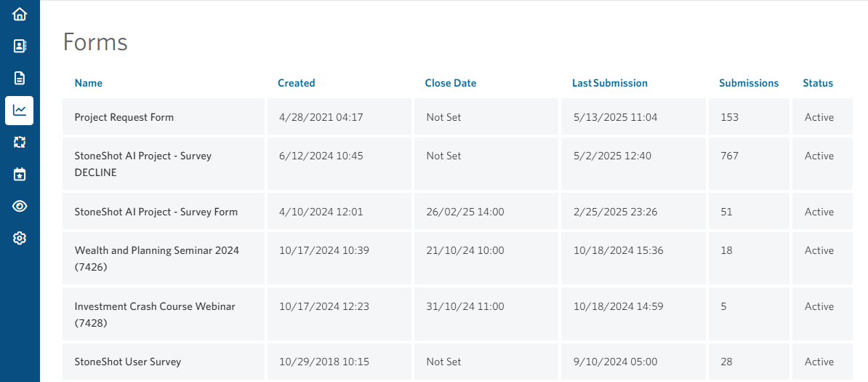
Task: Sort by Last Submission column header
Action: pos(610,83)
